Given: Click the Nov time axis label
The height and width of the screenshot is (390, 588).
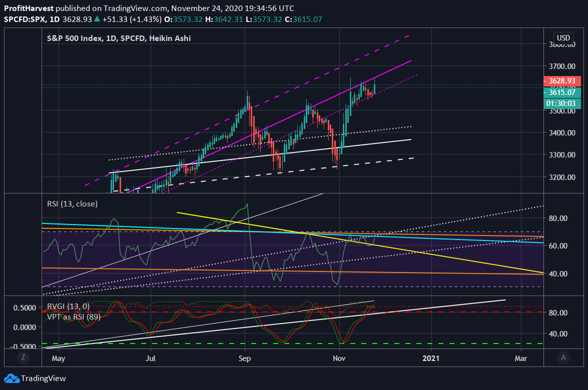Looking at the screenshot, I should click(x=339, y=358).
